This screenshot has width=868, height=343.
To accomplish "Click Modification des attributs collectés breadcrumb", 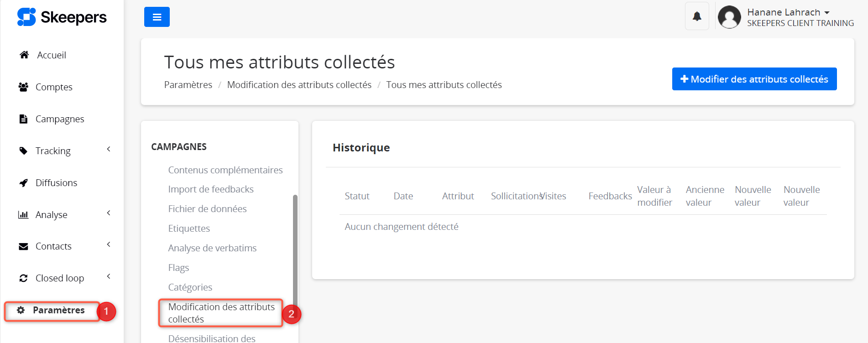I will click(299, 85).
